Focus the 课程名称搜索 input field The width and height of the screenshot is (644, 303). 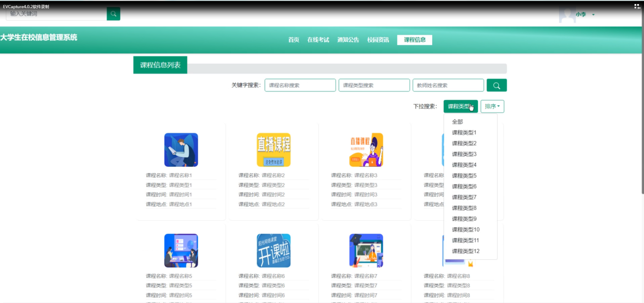point(300,85)
